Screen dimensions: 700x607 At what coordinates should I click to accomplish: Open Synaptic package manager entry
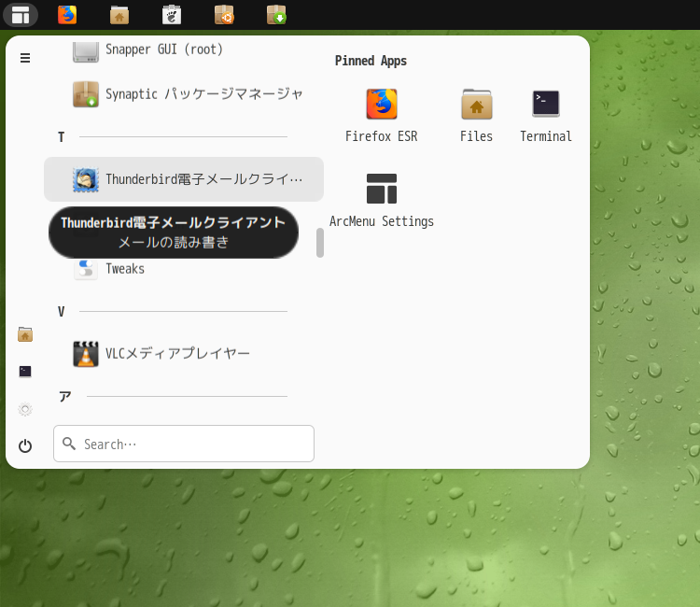click(x=184, y=93)
